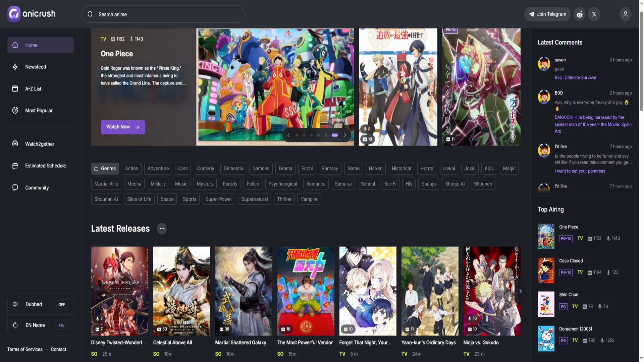
Task: Select the Most Popular menu item
Action: pyautogui.click(x=39, y=111)
